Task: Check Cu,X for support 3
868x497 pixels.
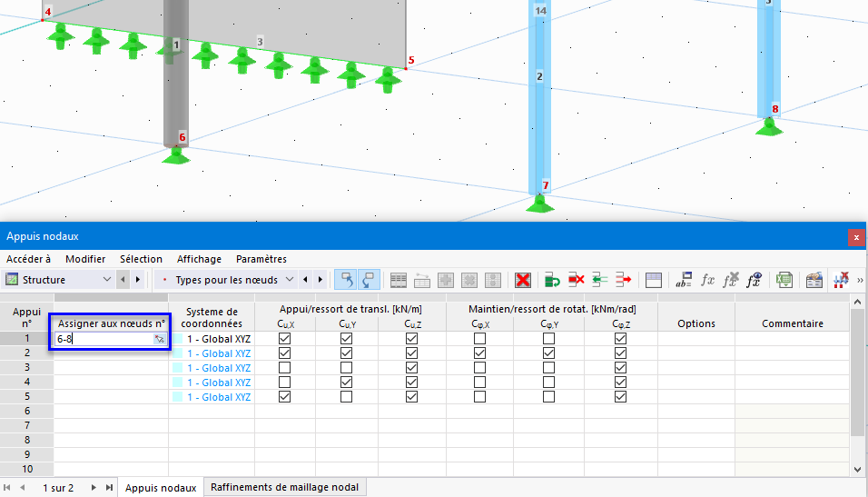Action: tap(284, 367)
